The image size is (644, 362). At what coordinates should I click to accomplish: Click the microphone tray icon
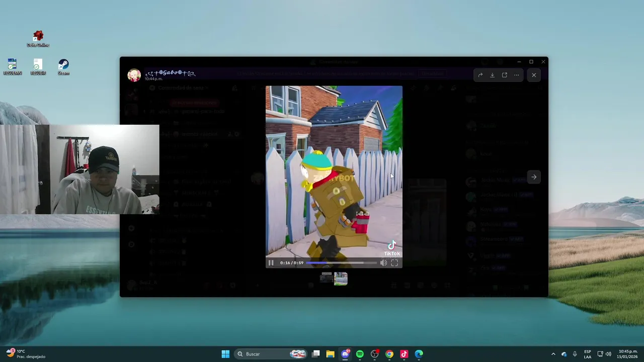575,354
